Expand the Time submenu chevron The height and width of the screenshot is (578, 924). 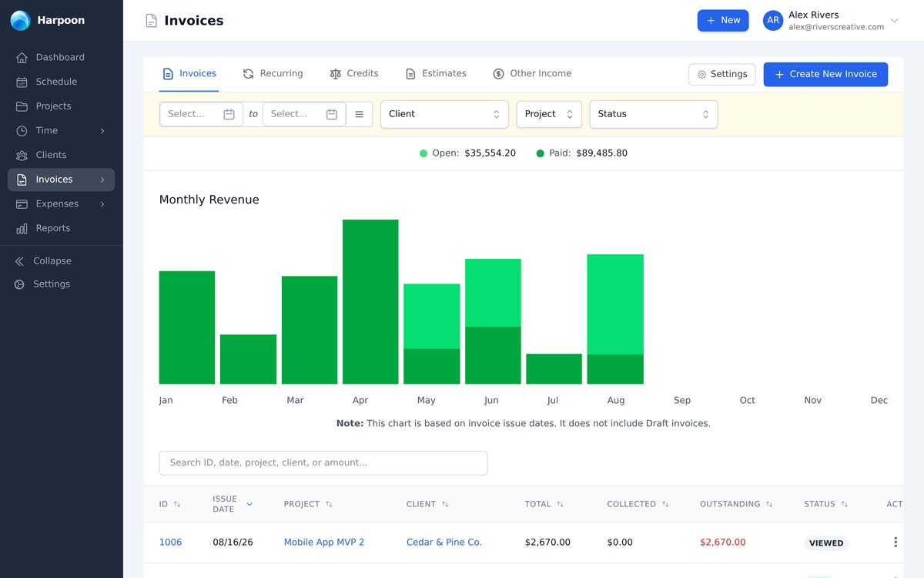coord(102,131)
